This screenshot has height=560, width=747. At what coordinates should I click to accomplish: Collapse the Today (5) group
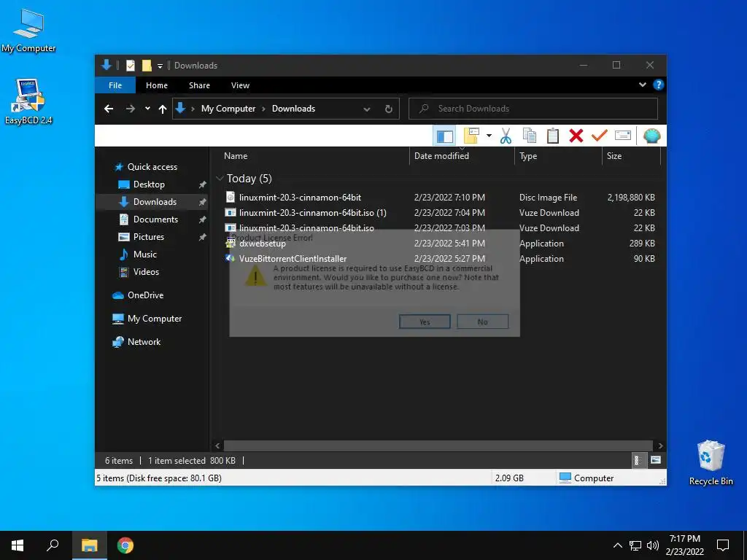(x=220, y=179)
